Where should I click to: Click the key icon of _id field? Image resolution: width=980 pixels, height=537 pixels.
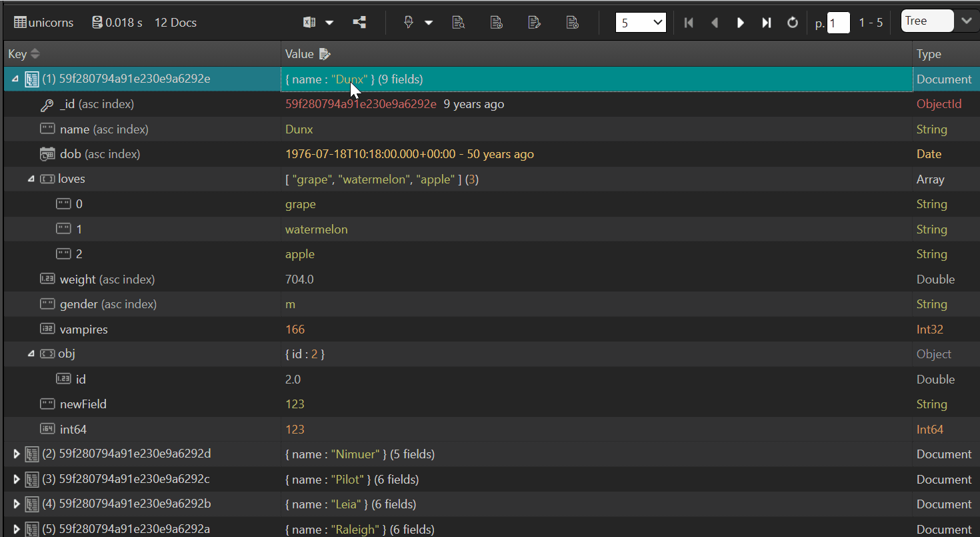(47, 105)
